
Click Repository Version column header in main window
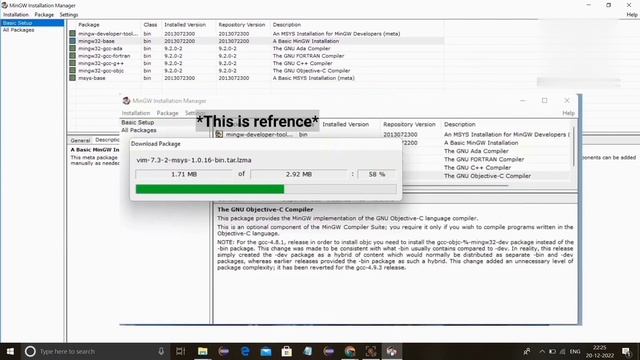242,24
